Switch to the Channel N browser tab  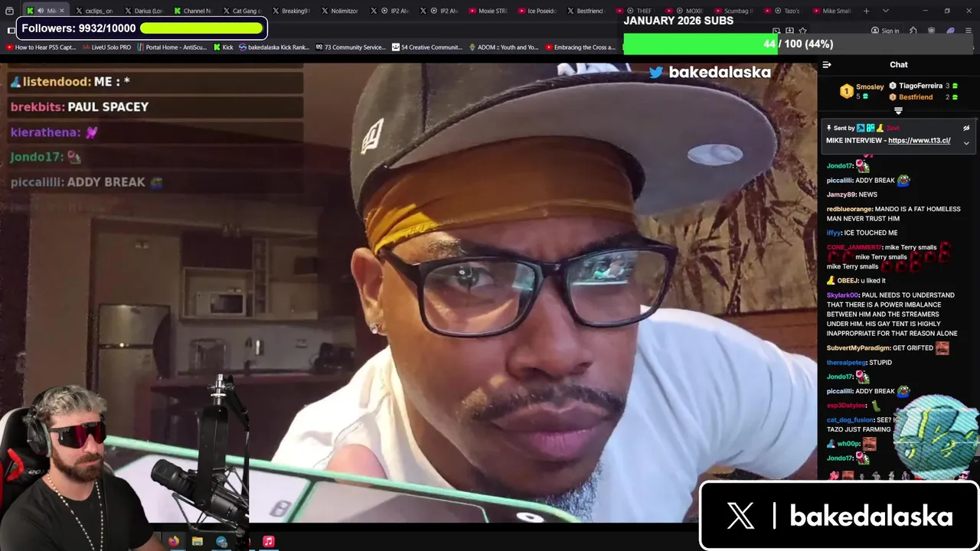click(x=191, y=11)
